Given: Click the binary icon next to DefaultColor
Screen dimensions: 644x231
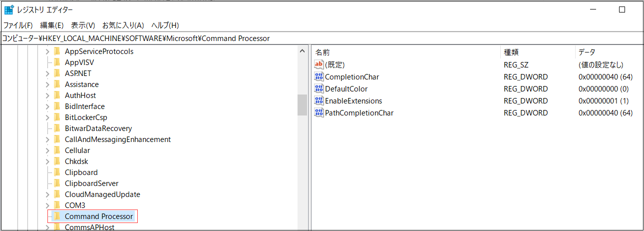Looking at the screenshot, I should (x=319, y=89).
